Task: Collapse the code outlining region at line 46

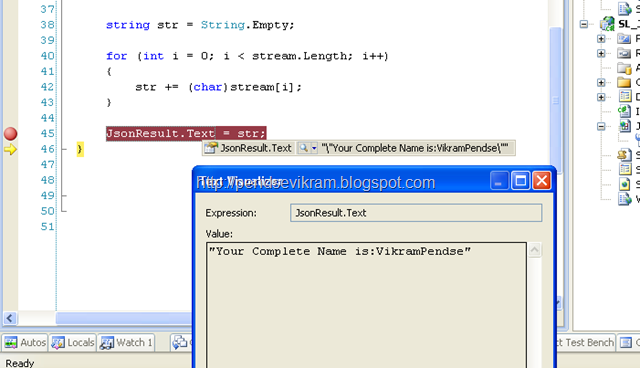Action: (x=64, y=149)
